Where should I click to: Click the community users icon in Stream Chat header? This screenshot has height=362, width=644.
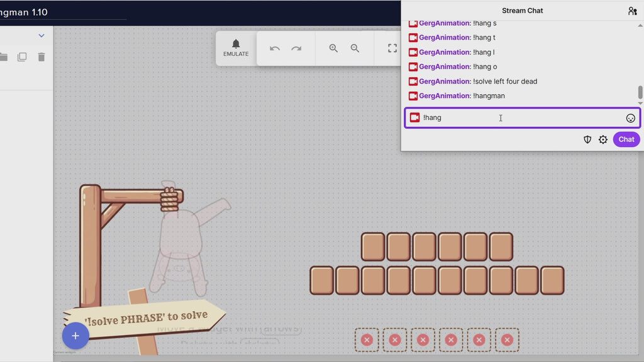633,11
